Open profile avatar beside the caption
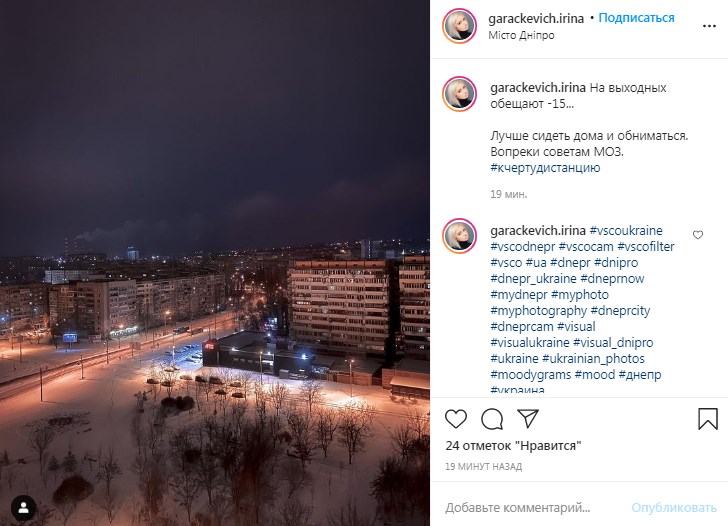This screenshot has width=728, height=526. 460,94
